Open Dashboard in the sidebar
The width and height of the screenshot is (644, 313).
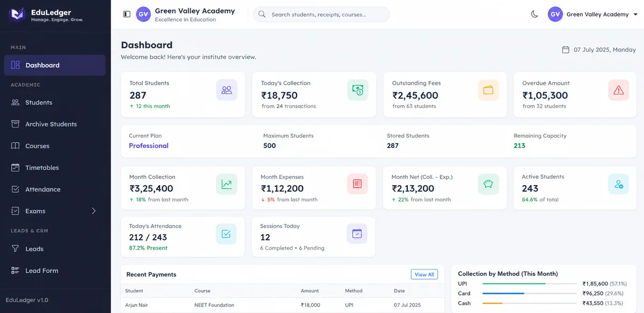tap(55, 65)
